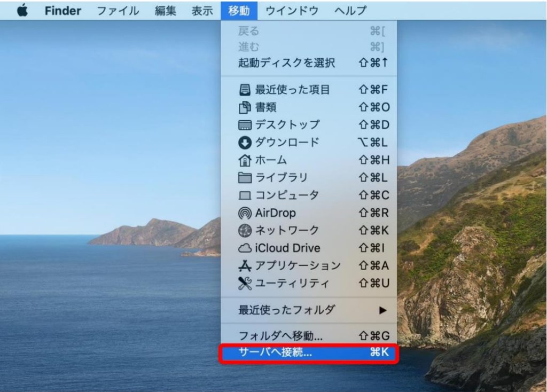
Task: Click the ⇧⌘F shortcut label
Action: 373,90
